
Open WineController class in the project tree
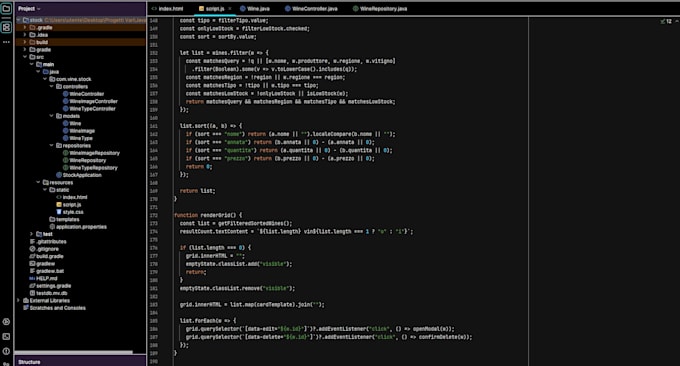tap(83, 94)
